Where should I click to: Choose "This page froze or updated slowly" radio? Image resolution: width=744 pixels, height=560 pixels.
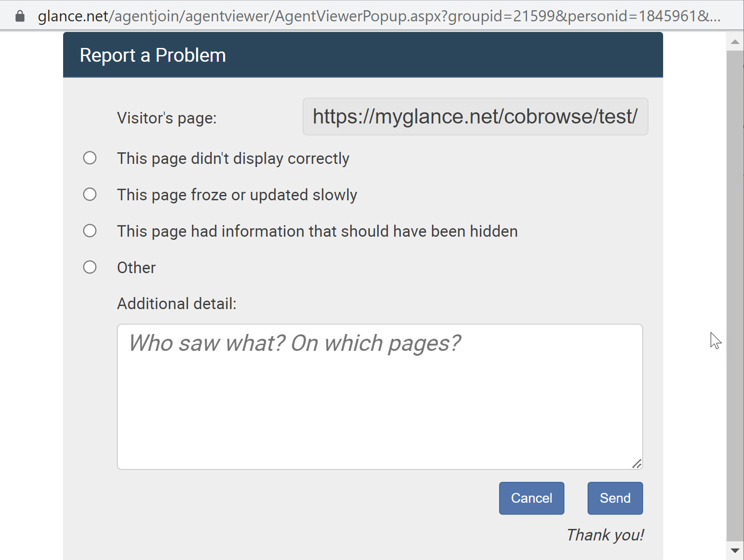pyautogui.click(x=90, y=195)
